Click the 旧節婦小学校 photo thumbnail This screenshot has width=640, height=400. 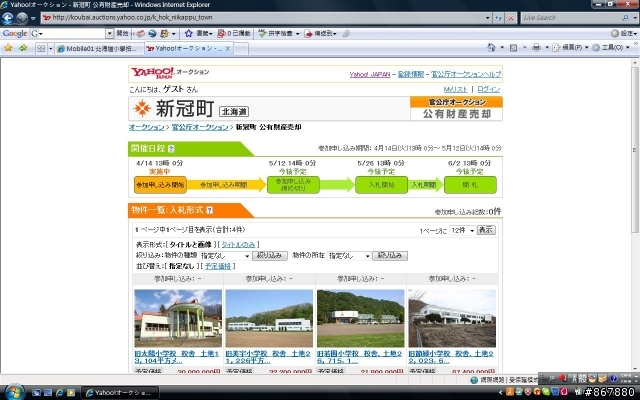(452, 318)
